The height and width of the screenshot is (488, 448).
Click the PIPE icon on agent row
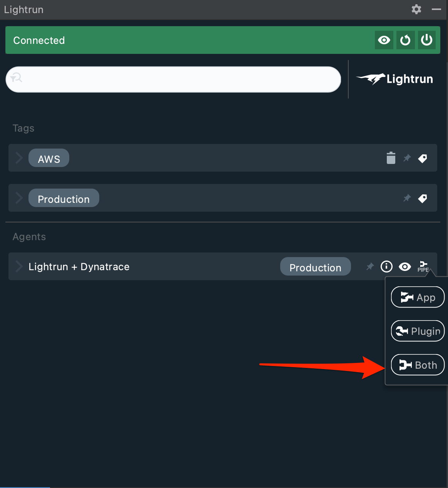coord(423,266)
